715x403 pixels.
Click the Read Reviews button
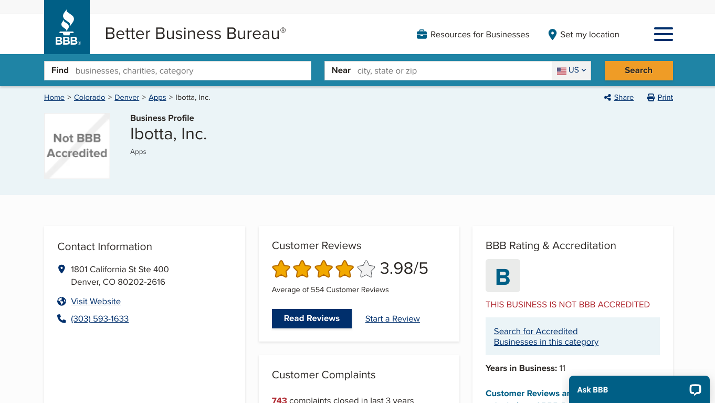(x=312, y=319)
